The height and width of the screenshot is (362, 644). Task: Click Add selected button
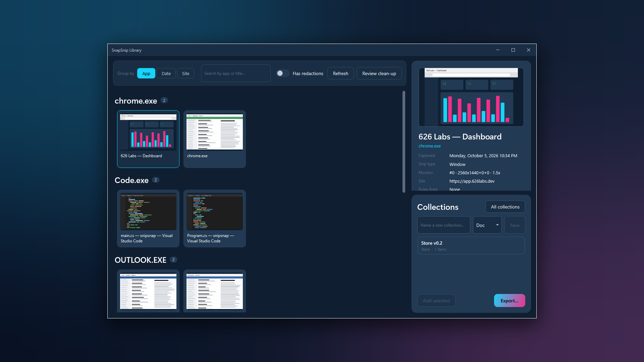[x=436, y=301]
